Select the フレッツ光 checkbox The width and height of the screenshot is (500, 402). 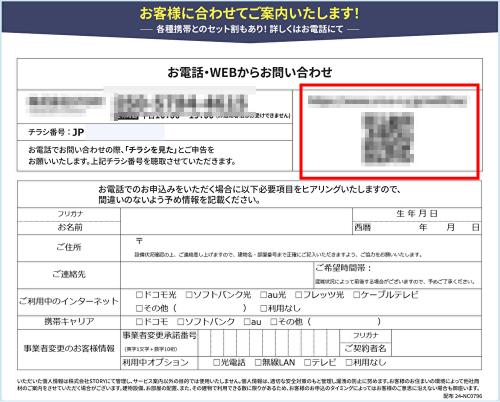(298, 295)
